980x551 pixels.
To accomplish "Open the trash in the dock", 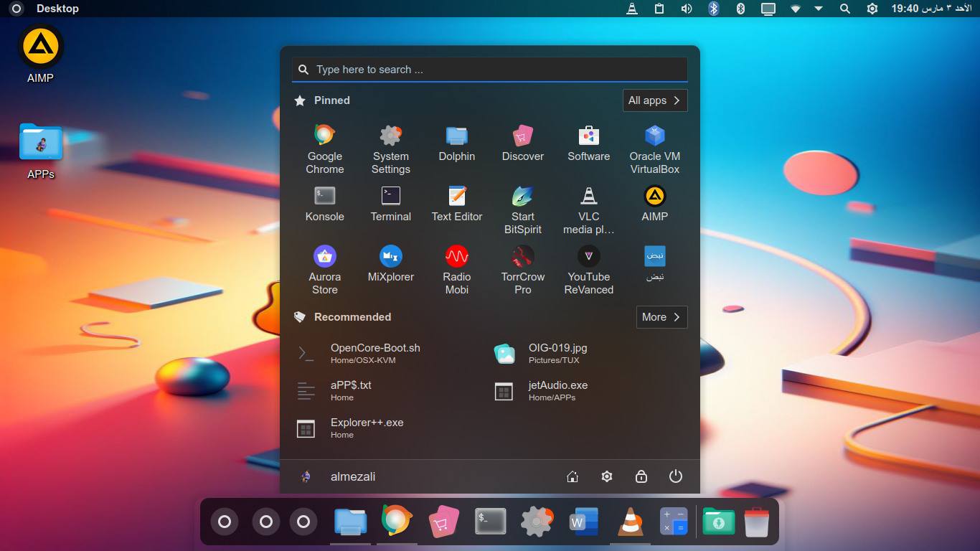I will click(x=756, y=522).
